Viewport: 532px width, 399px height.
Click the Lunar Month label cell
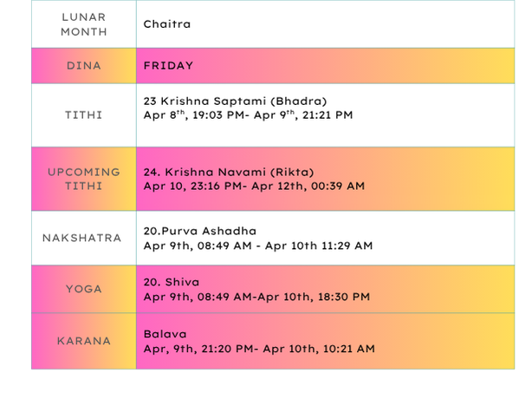pyautogui.click(x=84, y=24)
